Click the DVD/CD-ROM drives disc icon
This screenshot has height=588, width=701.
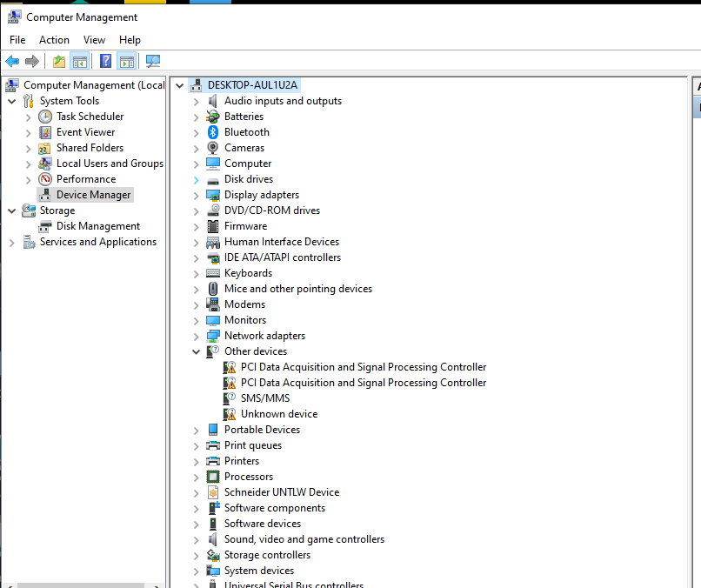click(x=213, y=210)
